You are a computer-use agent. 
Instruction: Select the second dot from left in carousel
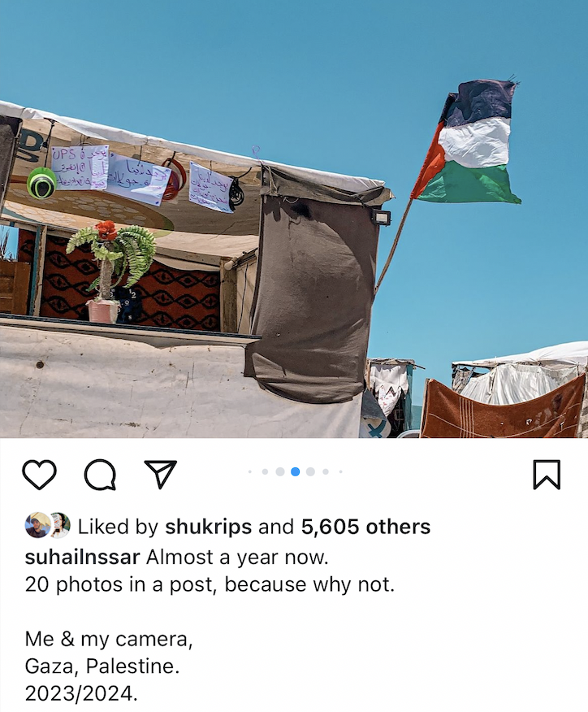pyautogui.click(x=265, y=471)
